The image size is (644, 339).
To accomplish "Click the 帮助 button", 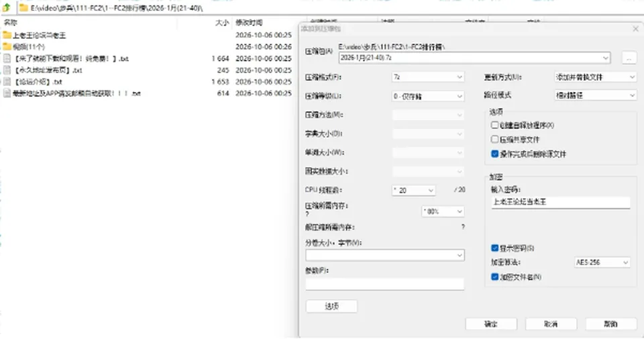I will click(x=610, y=324).
